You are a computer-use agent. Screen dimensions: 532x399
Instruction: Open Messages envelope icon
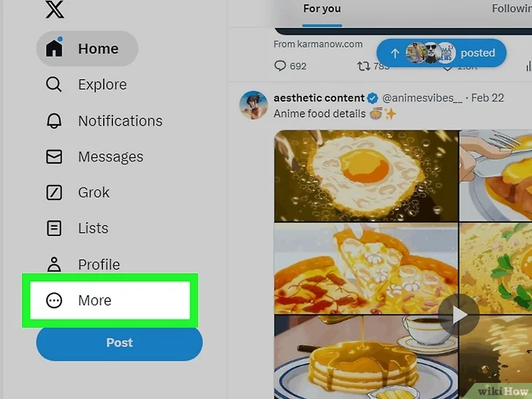point(54,156)
